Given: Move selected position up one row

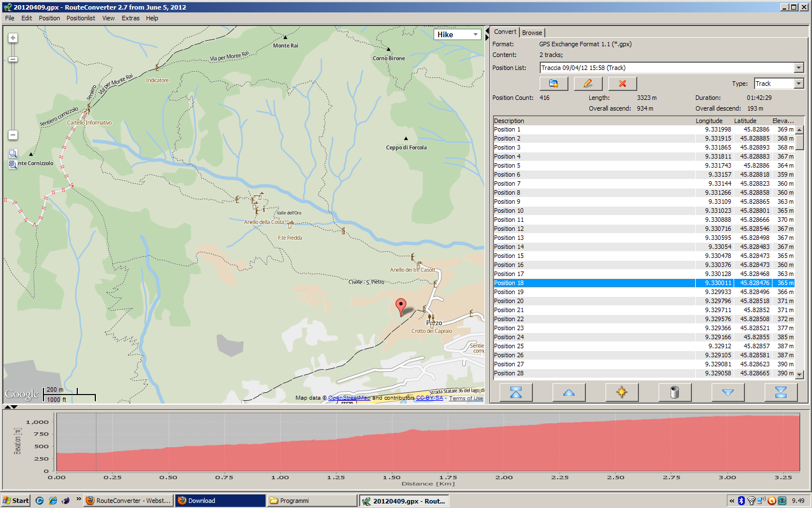Looking at the screenshot, I should pos(568,392).
